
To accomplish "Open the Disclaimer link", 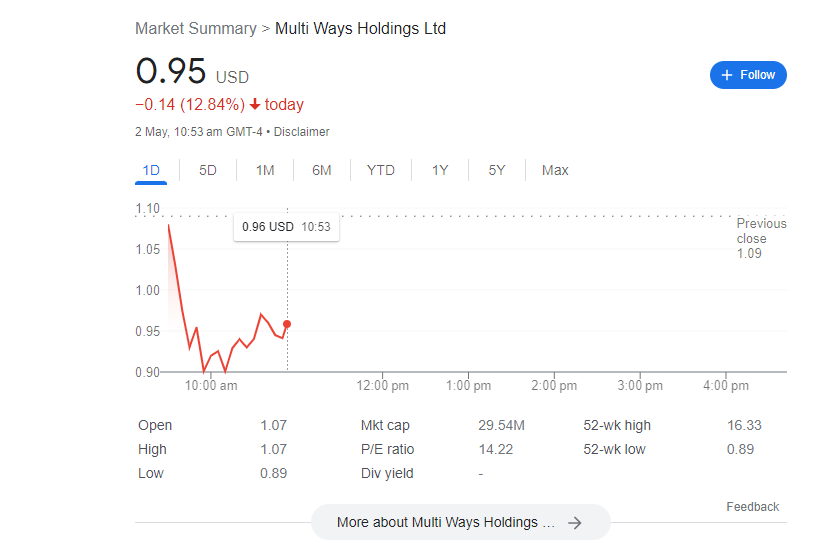I will pyautogui.click(x=302, y=132).
